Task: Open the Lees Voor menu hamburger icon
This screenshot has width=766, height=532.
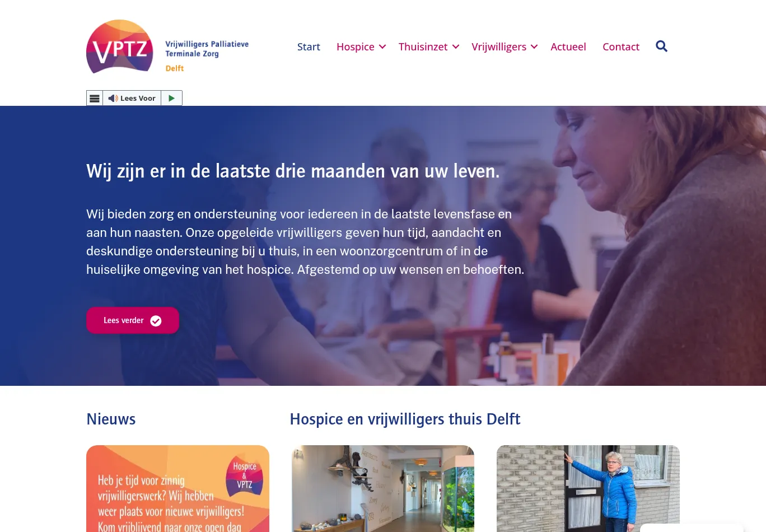Action: (95, 98)
